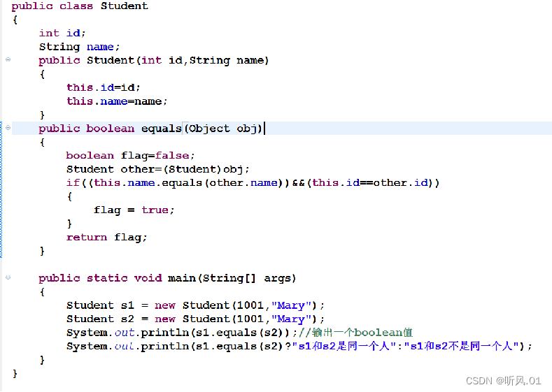Click the if condition comparing name and id
This screenshot has height=392, width=552.
click(253, 183)
